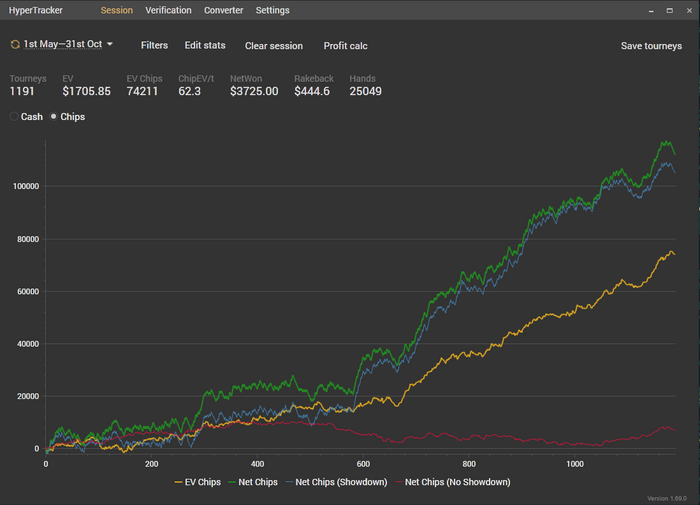Click the EV value $1705.85
The height and width of the screenshot is (505, 700).
[87, 91]
